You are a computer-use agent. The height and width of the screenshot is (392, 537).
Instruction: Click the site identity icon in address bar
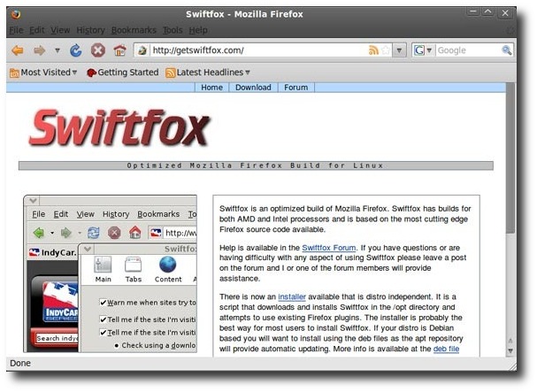click(x=142, y=50)
